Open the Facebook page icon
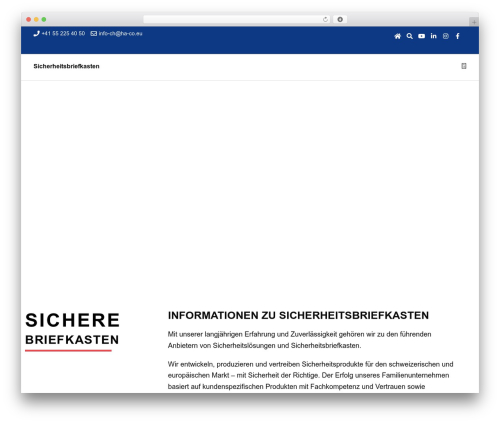Viewport: 500px width, 423px height. (x=458, y=36)
